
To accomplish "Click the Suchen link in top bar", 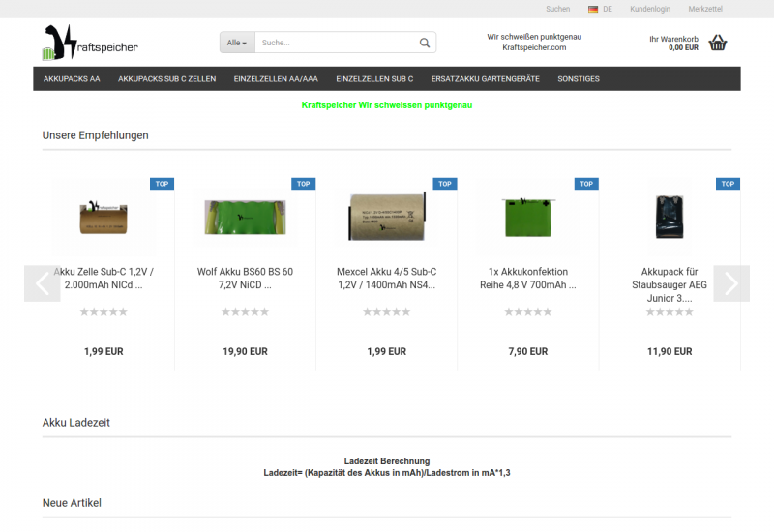I will (557, 9).
